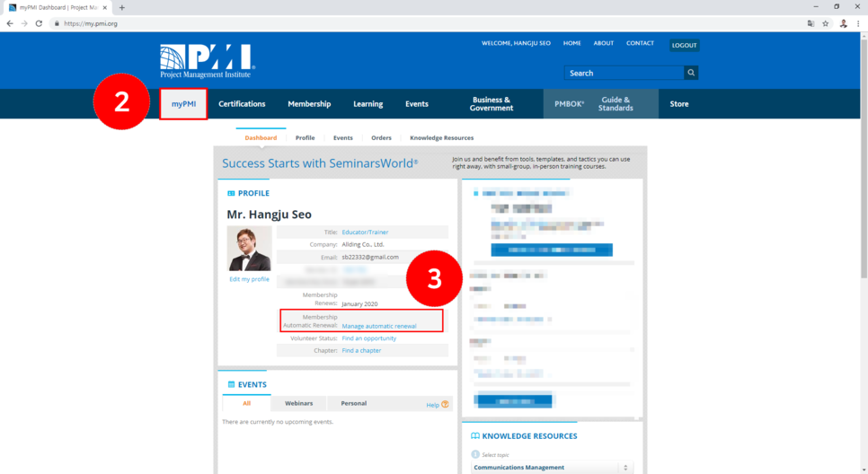Switch to Knowledge Resources sub-tab
868x474 pixels.
[x=442, y=137]
